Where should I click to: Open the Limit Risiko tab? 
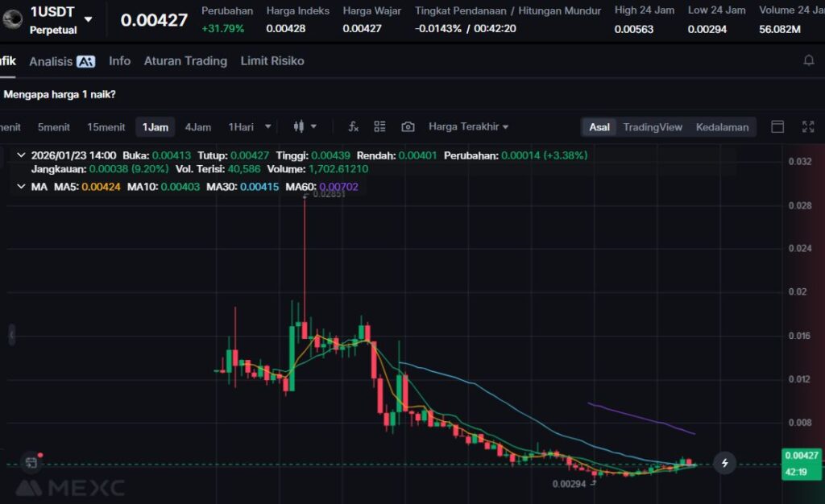(x=272, y=61)
